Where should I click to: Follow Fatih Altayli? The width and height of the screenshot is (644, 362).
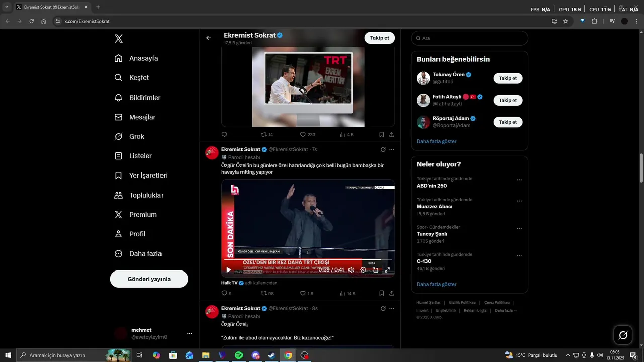coord(508,100)
